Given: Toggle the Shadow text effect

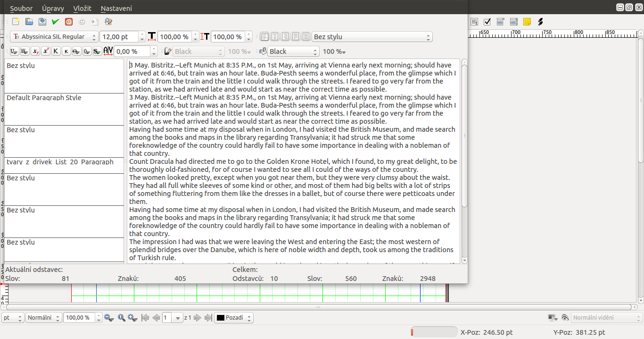Looking at the screenshot, I should 97,51.
